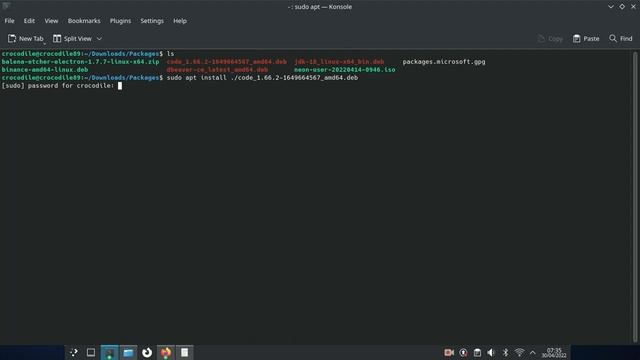Image resolution: width=640 pixels, height=360 pixels.
Task: Click at the sudo password prompt cursor
Action: [120, 86]
